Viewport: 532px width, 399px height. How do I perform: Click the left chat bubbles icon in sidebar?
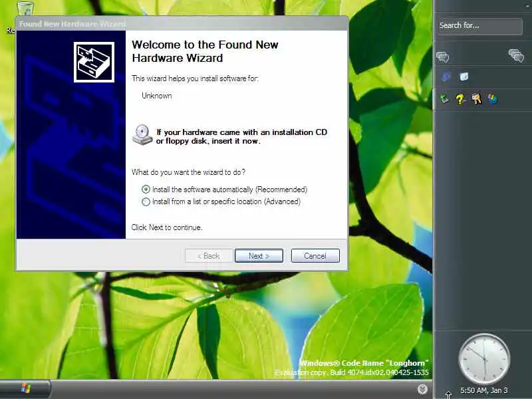(x=443, y=57)
